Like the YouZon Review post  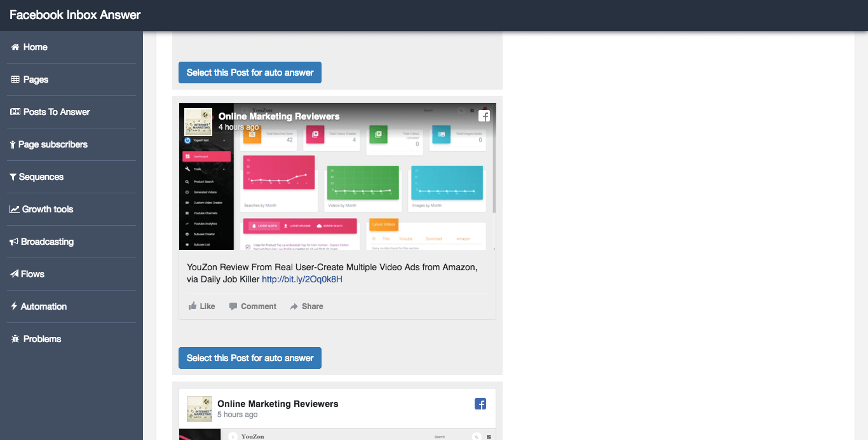pos(202,306)
